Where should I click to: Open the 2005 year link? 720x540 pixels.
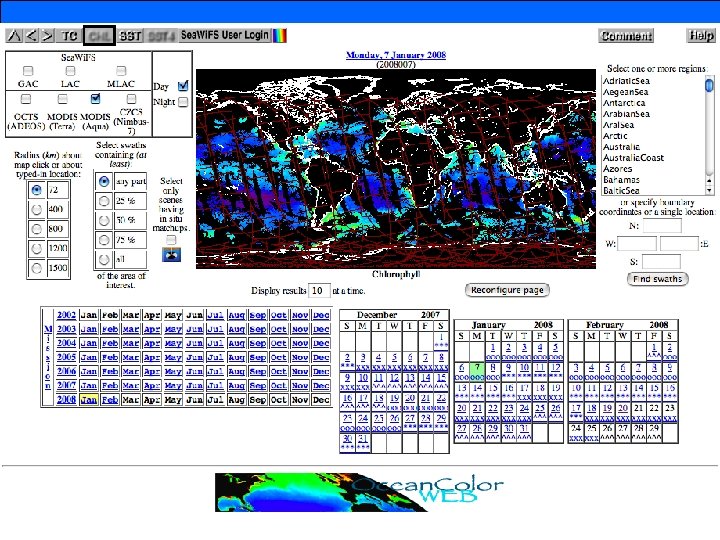pos(66,357)
